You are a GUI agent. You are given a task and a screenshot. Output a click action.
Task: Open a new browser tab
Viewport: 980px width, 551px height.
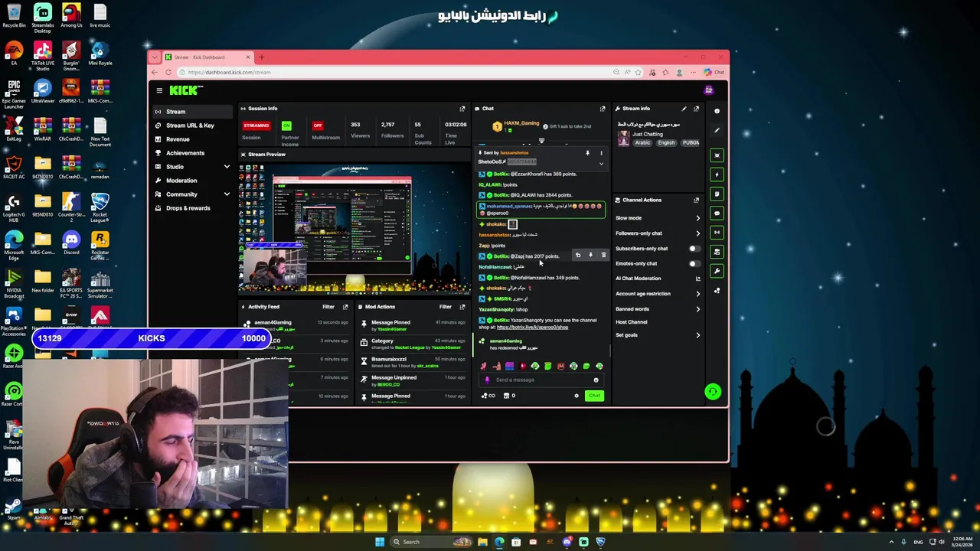tap(261, 57)
